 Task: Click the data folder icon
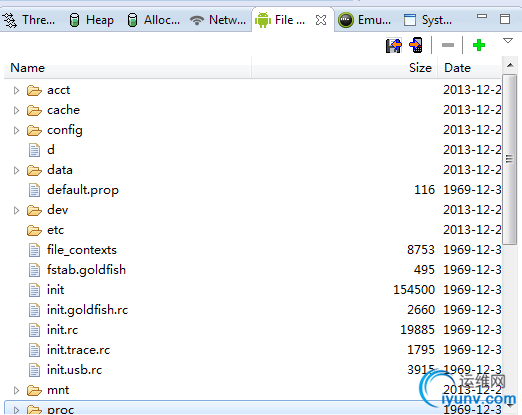tap(34, 170)
